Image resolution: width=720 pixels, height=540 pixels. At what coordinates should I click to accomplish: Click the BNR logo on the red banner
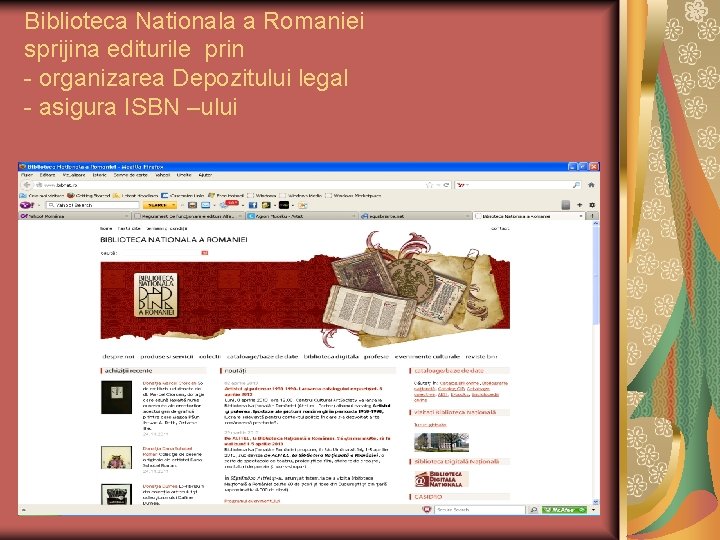[155, 295]
